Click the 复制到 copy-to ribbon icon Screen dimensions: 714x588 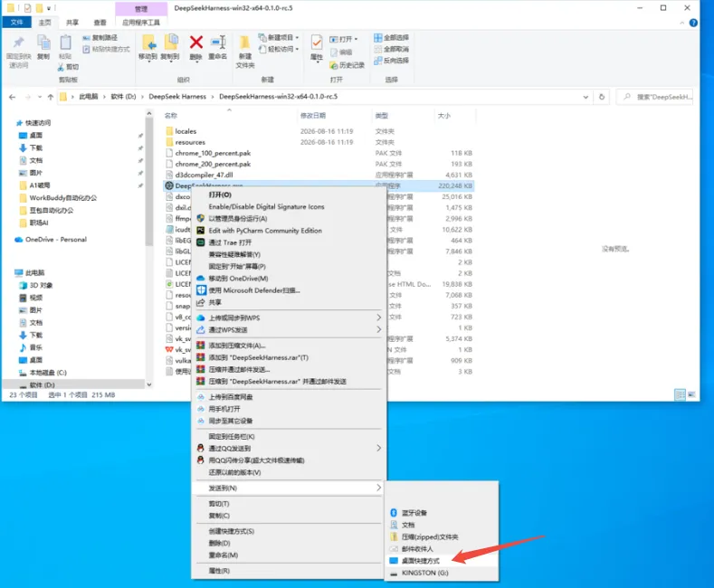point(170,43)
